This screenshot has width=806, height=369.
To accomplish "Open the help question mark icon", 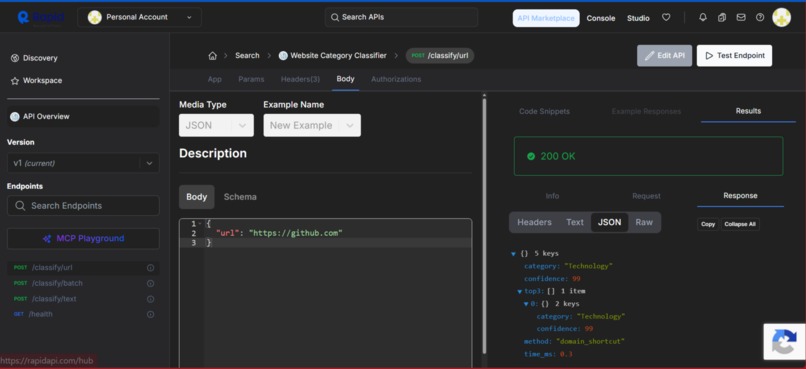I will point(760,17).
